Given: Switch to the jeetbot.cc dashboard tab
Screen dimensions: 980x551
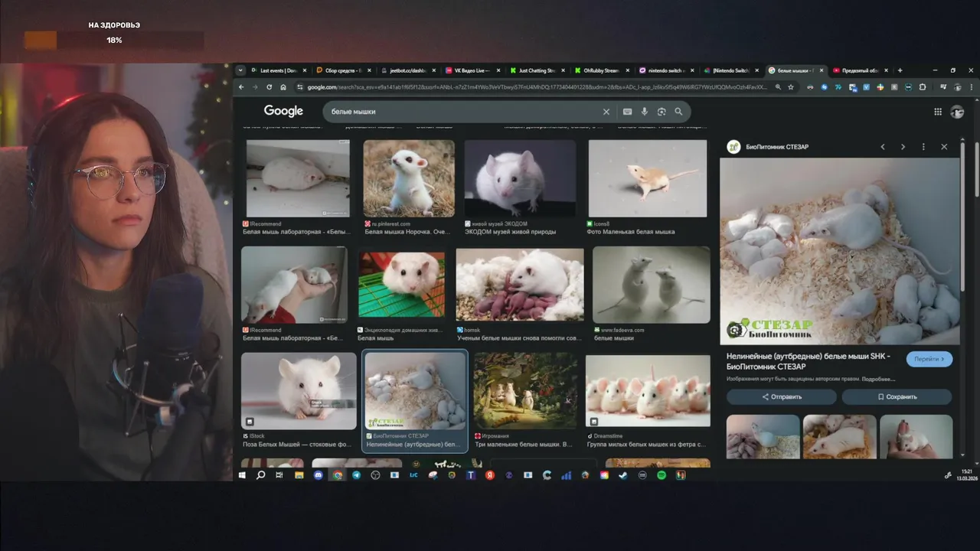Looking at the screenshot, I should pyautogui.click(x=408, y=70).
